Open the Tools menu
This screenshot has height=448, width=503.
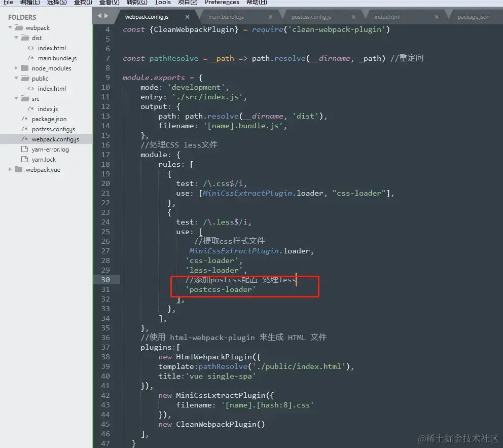163,2
